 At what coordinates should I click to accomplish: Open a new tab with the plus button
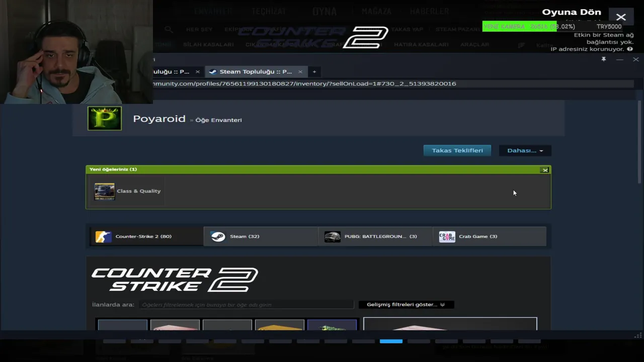pyautogui.click(x=314, y=72)
